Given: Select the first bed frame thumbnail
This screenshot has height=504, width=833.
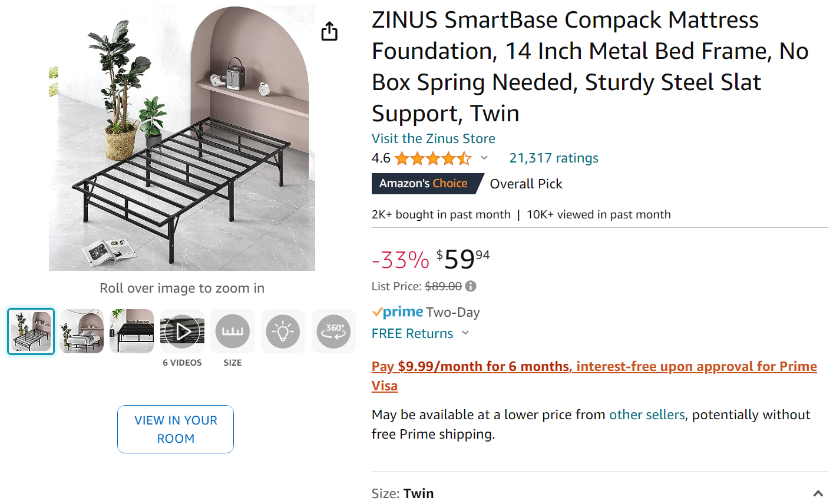Looking at the screenshot, I should click(x=31, y=331).
